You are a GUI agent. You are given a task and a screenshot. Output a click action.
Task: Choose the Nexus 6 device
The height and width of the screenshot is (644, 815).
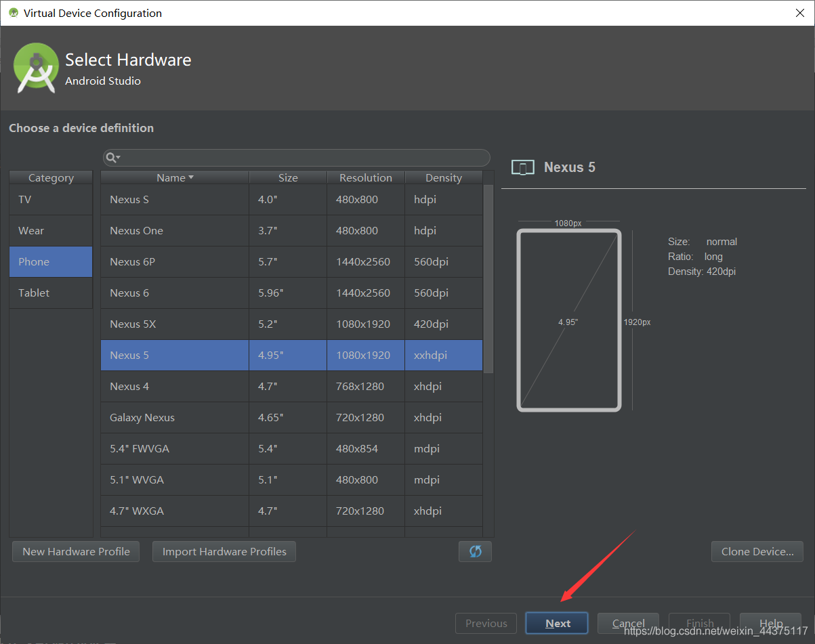(291, 293)
